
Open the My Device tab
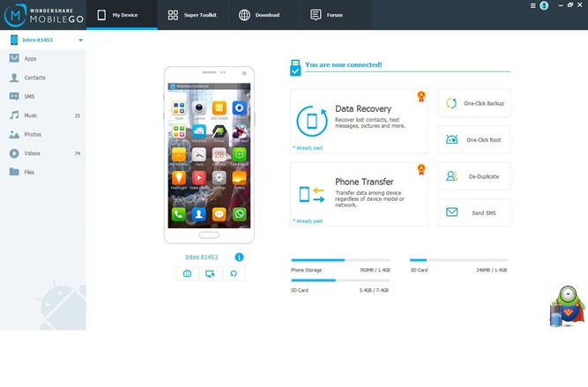pyautogui.click(x=122, y=15)
